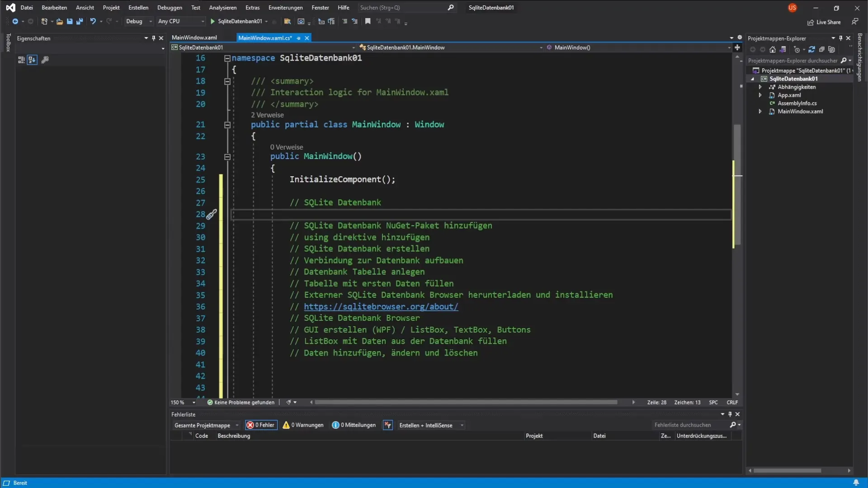This screenshot has width=868, height=488.
Task: Open the Erstellen + IntelliSense dropdown
Action: 431,425
